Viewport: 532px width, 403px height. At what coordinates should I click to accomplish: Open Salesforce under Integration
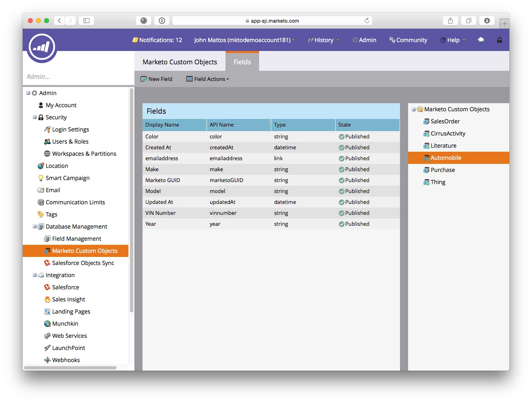coord(66,287)
